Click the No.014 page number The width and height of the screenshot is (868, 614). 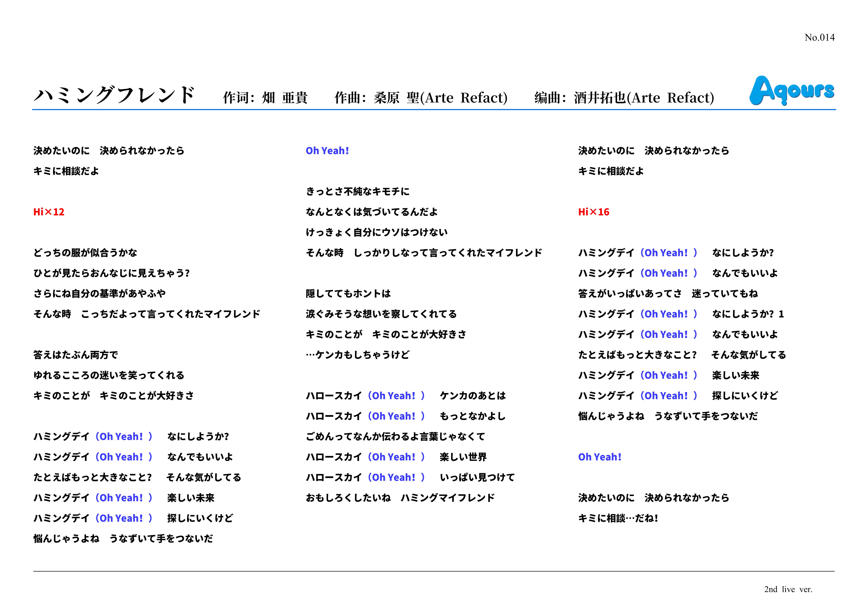(x=819, y=37)
